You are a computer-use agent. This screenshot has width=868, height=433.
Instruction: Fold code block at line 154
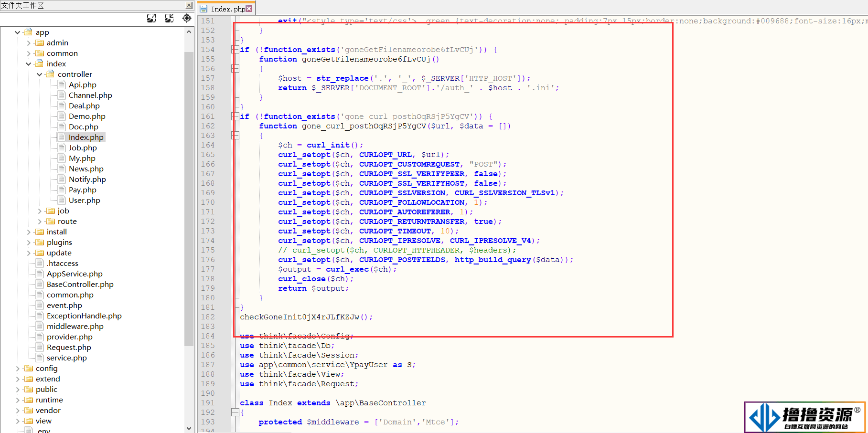click(x=235, y=50)
